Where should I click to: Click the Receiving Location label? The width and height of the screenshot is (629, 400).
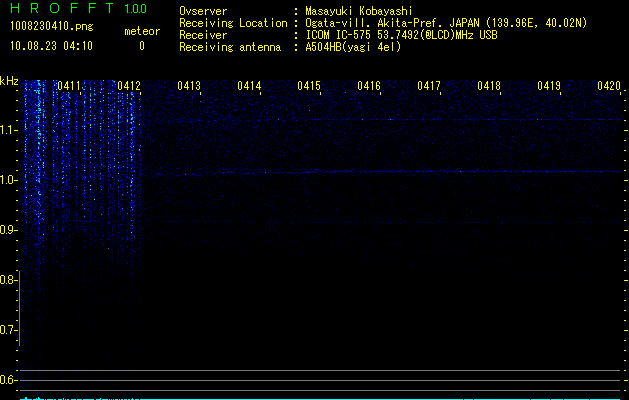[x=233, y=23]
